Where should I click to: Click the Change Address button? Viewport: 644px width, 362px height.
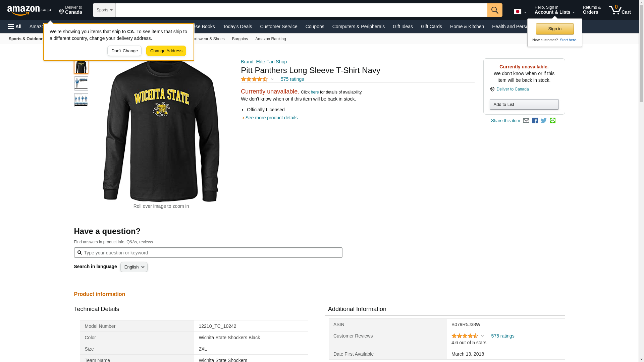click(x=166, y=51)
